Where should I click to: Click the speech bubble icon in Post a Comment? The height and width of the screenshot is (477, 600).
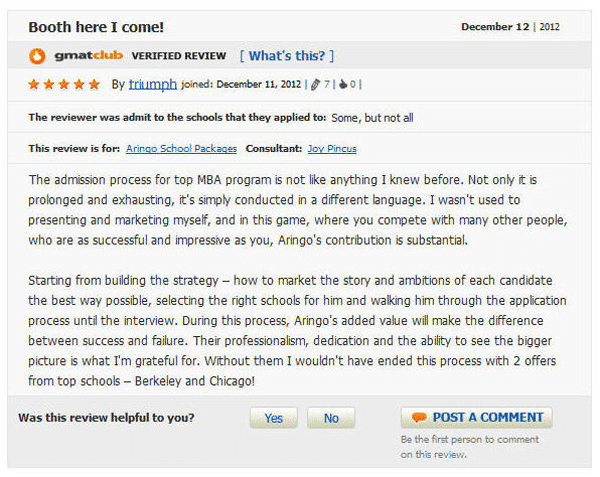(419, 417)
